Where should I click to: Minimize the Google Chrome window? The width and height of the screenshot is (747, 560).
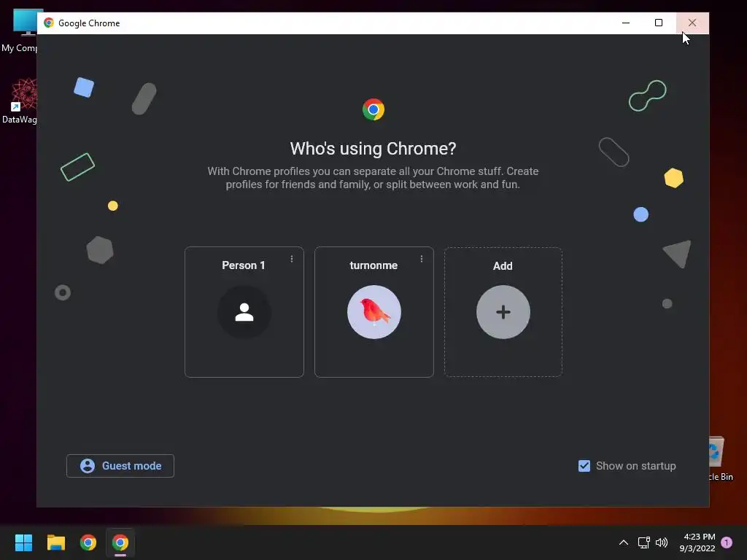(x=626, y=23)
